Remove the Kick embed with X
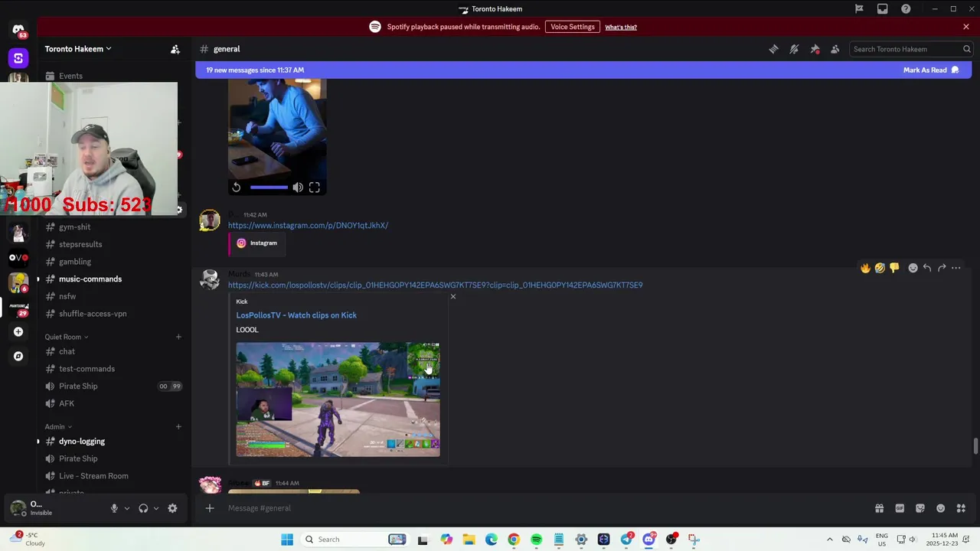 pos(452,296)
